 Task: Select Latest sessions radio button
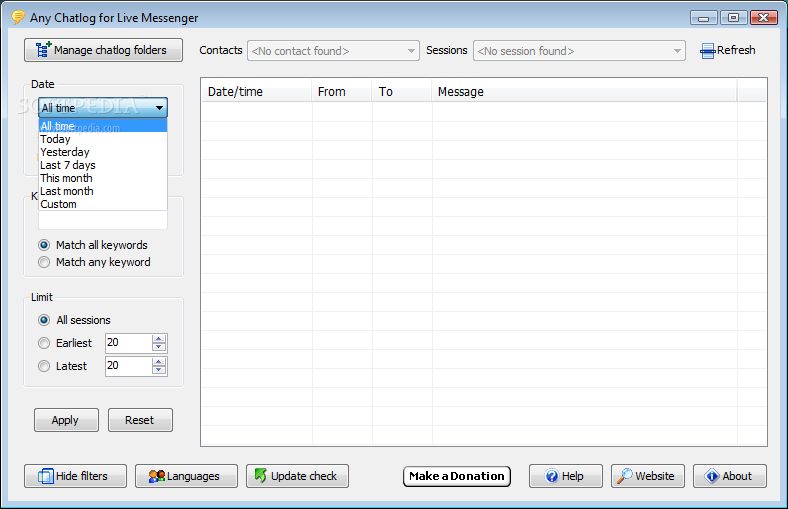(44, 366)
